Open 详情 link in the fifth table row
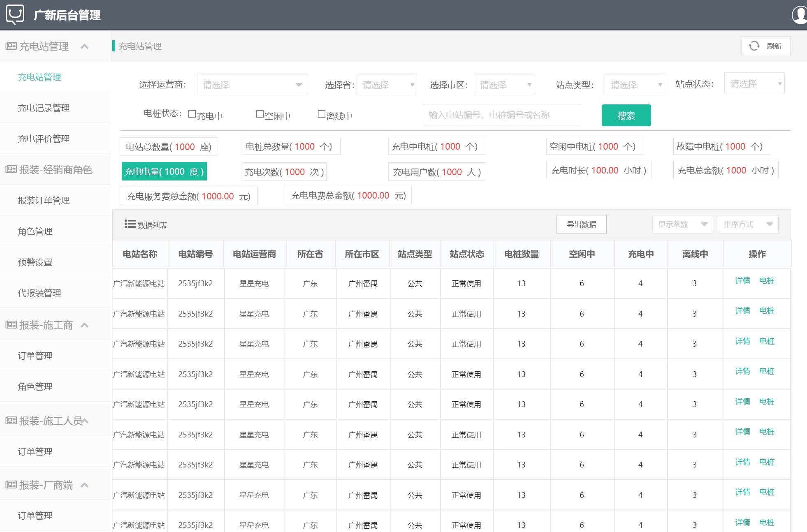The height and width of the screenshot is (532, 807). [742, 402]
